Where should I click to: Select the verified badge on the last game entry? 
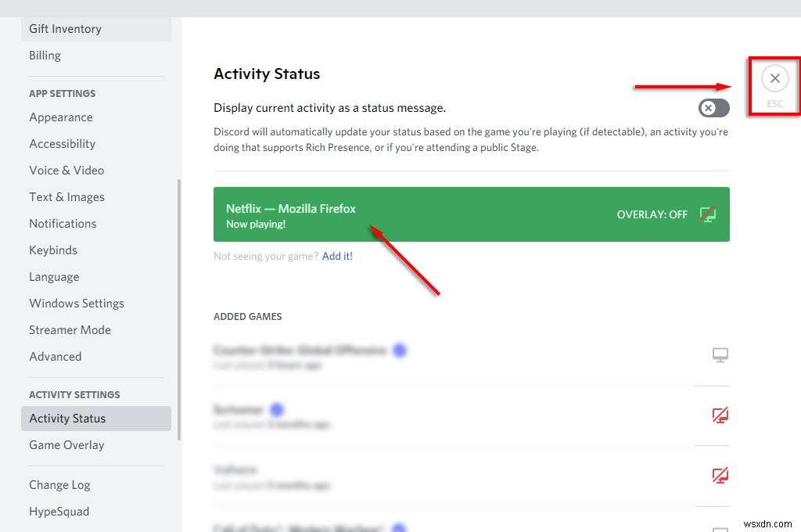point(399,528)
